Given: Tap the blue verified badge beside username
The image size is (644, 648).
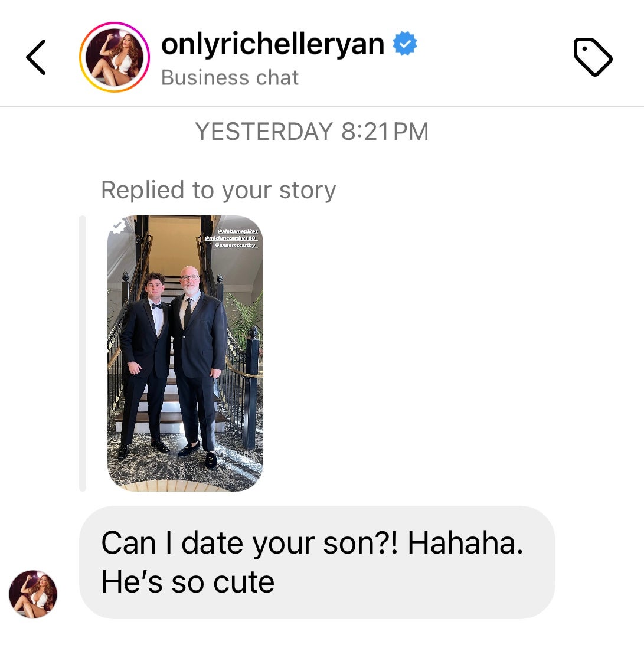Looking at the screenshot, I should click(x=405, y=43).
